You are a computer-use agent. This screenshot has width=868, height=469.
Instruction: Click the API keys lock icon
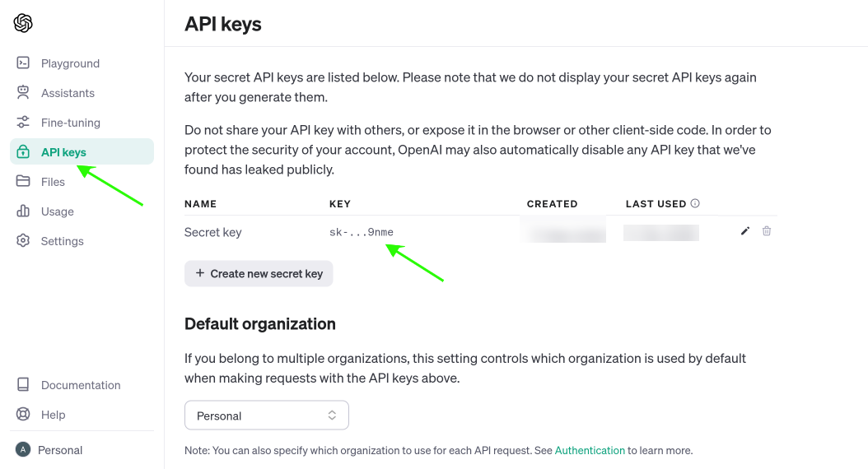[23, 151]
